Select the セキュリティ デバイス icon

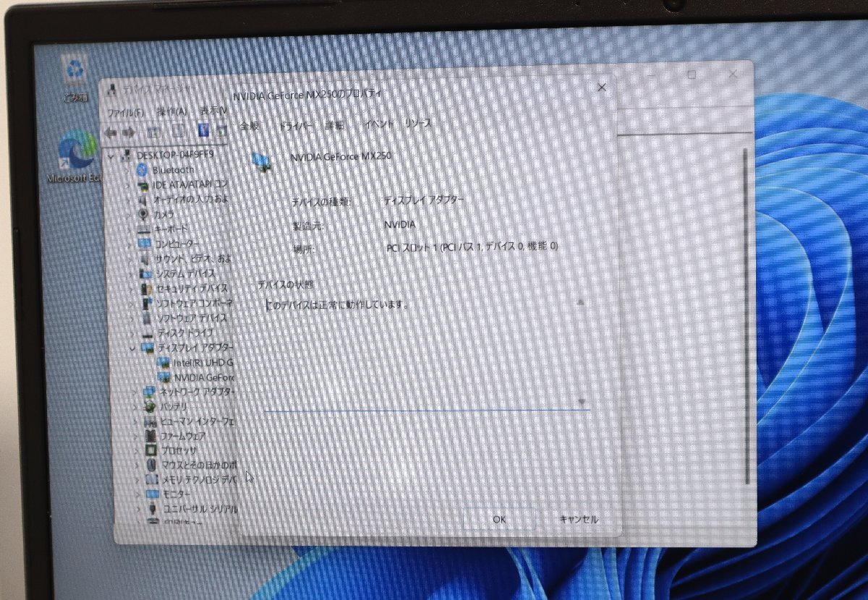click(147, 288)
